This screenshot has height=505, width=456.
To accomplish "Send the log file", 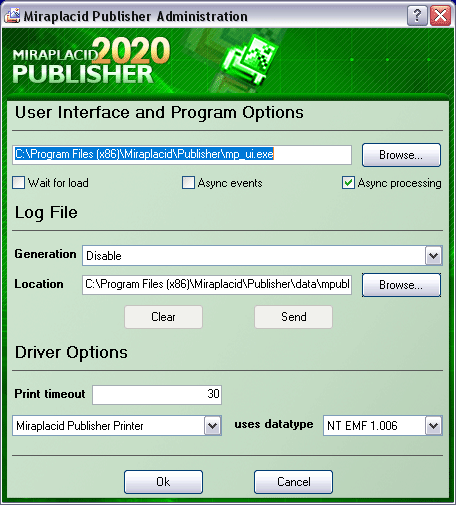I will 293,317.
